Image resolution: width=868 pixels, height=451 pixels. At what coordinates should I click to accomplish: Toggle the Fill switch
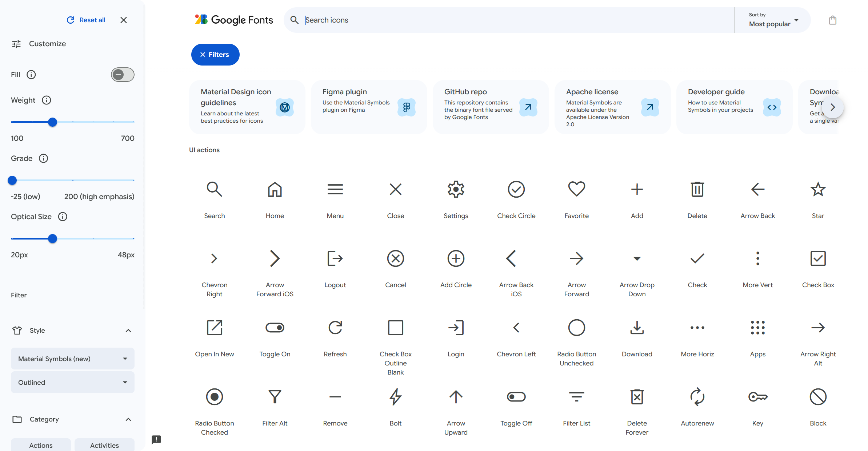point(123,75)
